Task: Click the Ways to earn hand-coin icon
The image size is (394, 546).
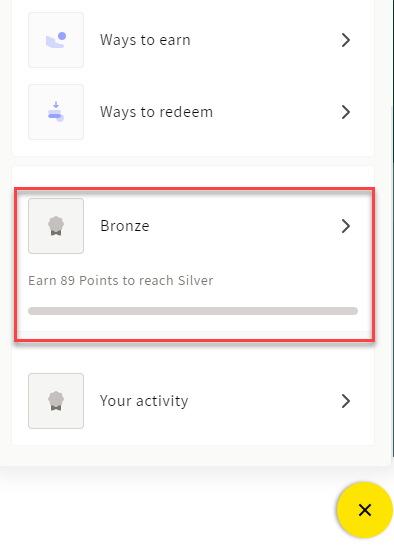Action: point(56,40)
